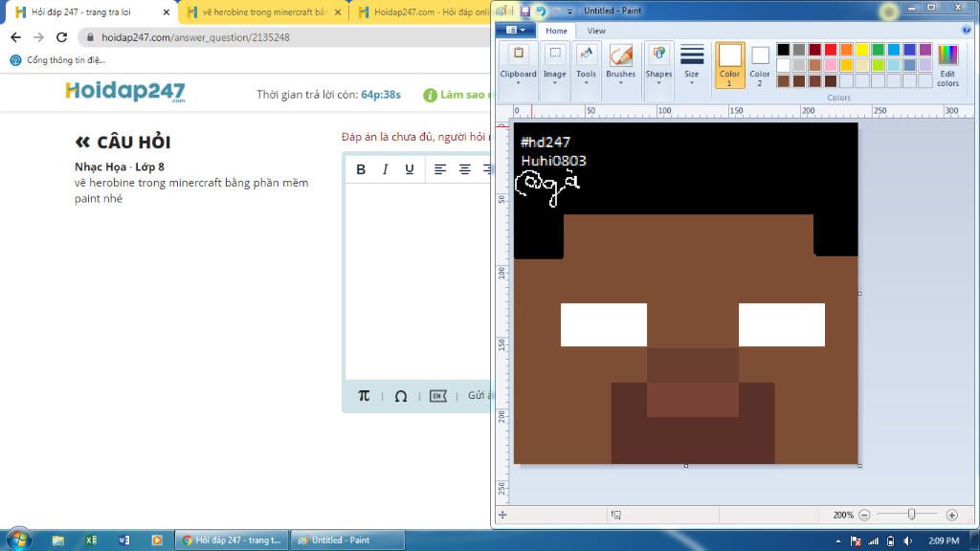Select the Brushes tool icon
The width and height of the screenshot is (980, 551).
click(x=620, y=55)
